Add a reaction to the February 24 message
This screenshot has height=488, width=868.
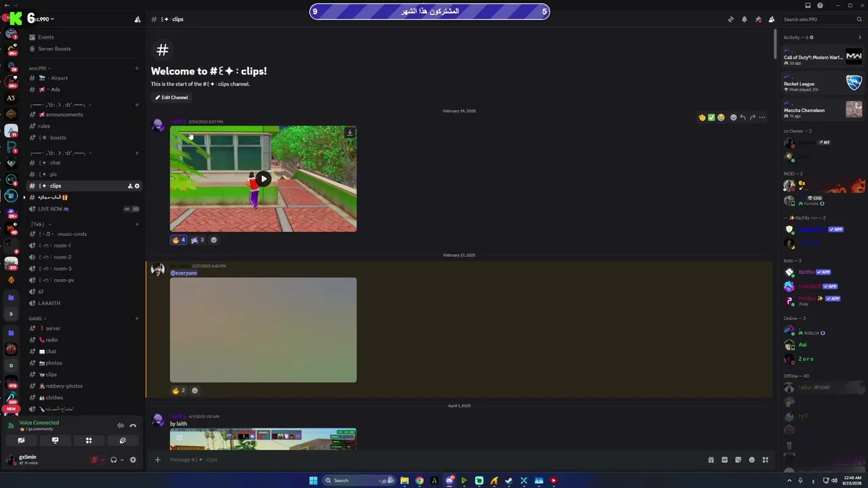tap(214, 240)
